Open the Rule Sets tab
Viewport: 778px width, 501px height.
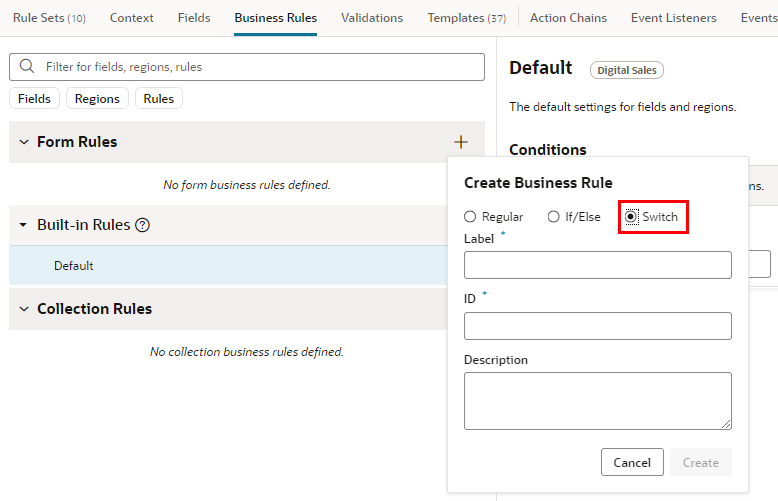(49, 18)
